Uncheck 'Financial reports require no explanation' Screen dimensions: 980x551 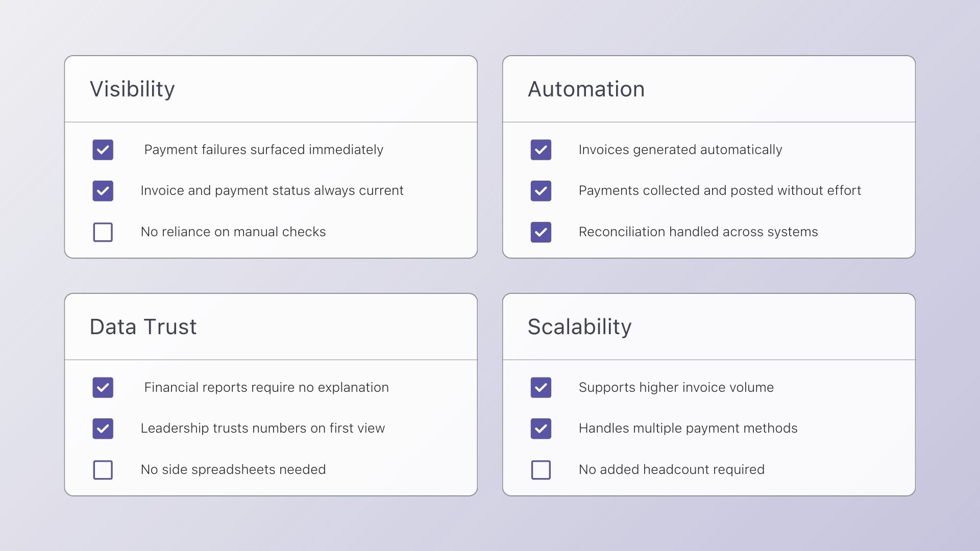pos(103,388)
